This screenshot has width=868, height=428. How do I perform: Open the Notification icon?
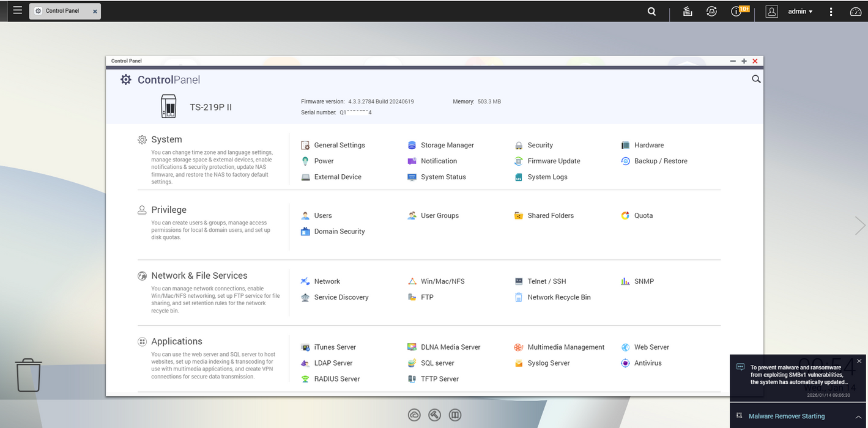pos(412,161)
